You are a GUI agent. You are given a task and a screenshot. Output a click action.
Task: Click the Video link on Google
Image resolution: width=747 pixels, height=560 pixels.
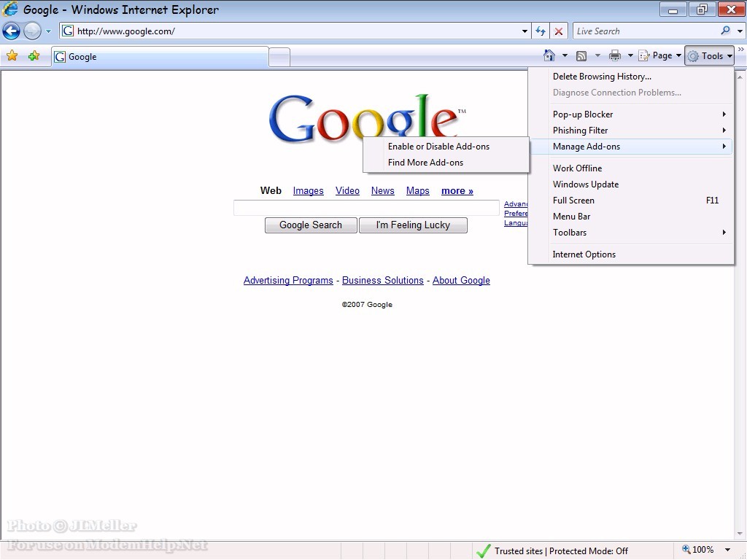347,191
